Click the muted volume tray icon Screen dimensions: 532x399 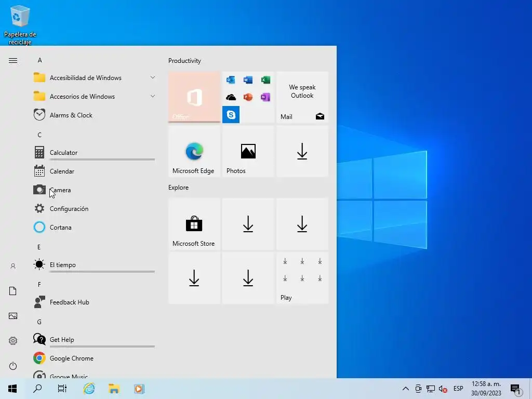pos(443,389)
